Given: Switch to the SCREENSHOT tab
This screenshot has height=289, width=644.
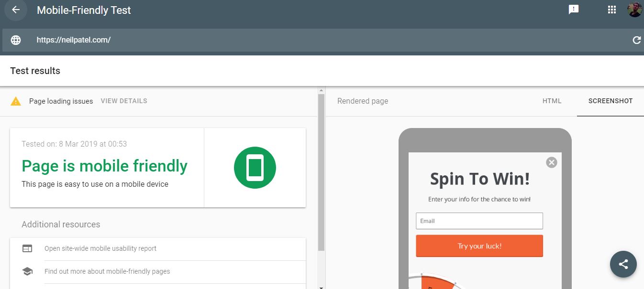Looking at the screenshot, I should (611, 101).
